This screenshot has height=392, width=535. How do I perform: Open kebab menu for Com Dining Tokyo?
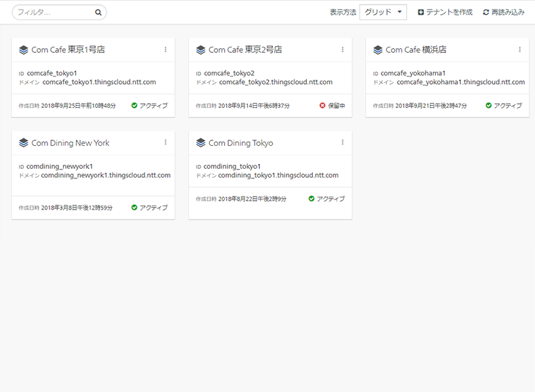click(343, 142)
